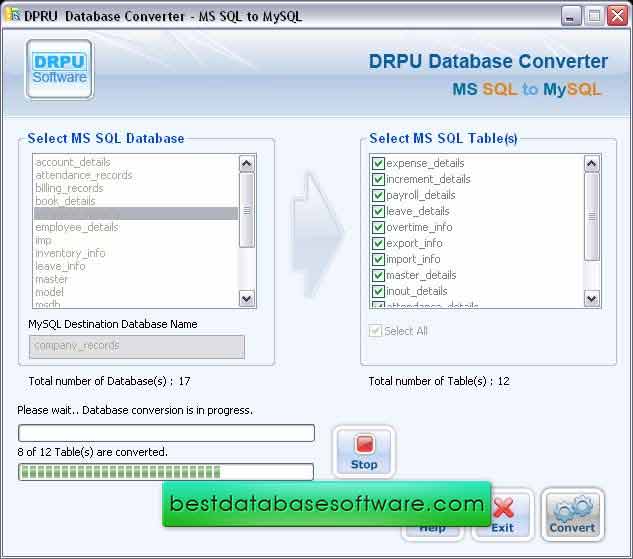
Task: Click MySQL Destination Database Name field
Action: pyautogui.click(x=137, y=346)
